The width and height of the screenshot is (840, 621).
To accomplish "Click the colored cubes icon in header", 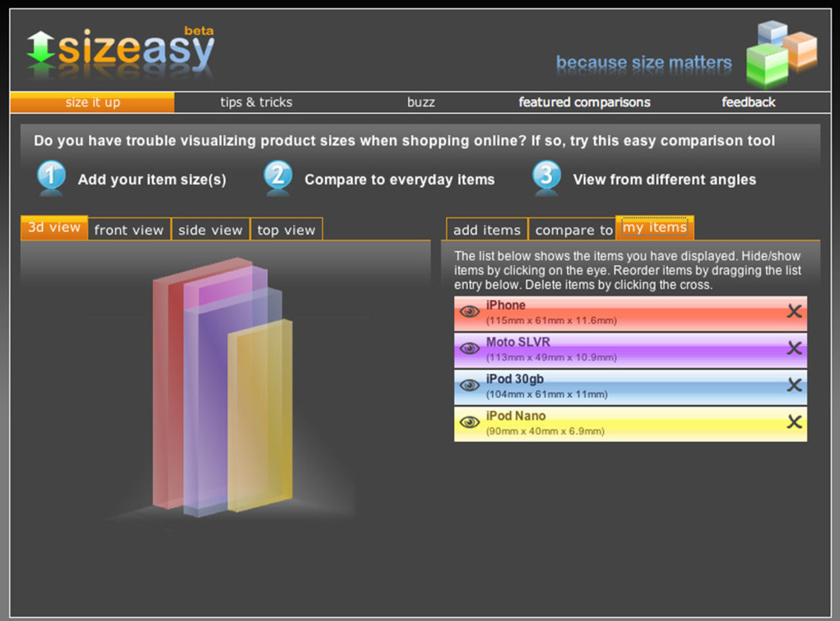I will 781,54.
